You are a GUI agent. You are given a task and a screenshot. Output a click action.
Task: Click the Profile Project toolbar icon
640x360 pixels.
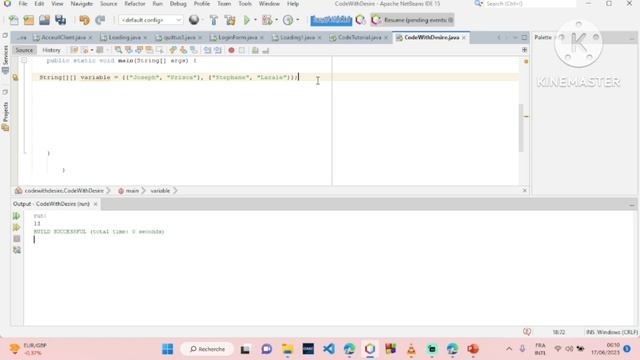(288, 20)
